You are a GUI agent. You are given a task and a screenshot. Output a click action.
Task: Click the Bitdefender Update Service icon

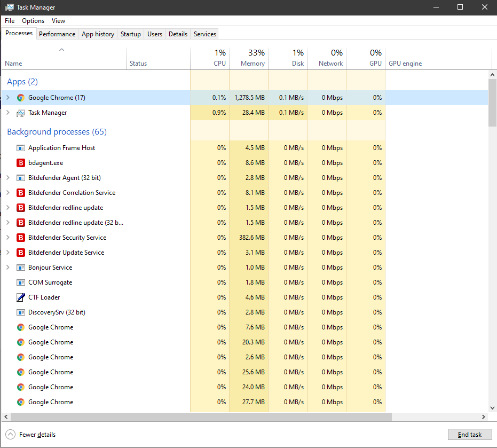point(21,253)
